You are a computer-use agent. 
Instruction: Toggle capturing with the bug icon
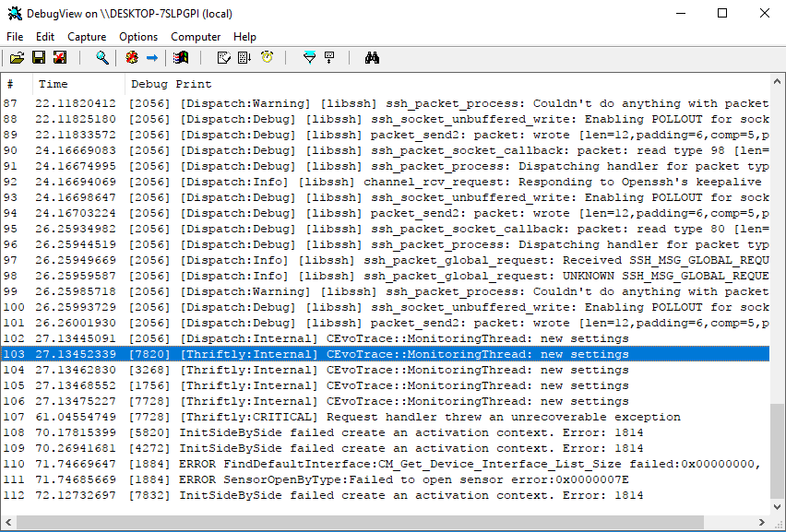[131, 56]
